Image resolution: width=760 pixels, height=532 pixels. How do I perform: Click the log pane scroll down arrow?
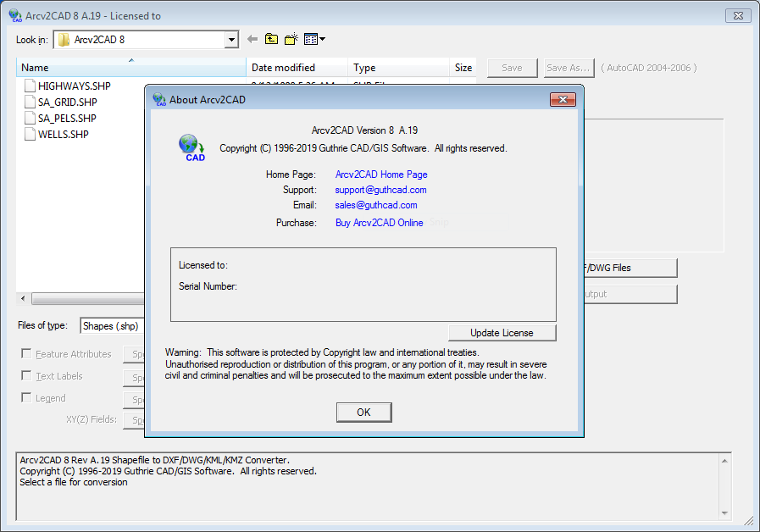click(x=724, y=513)
